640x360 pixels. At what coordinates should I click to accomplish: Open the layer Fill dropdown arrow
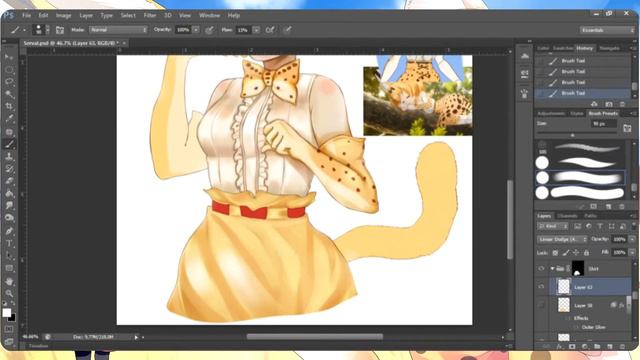coord(632,253)
